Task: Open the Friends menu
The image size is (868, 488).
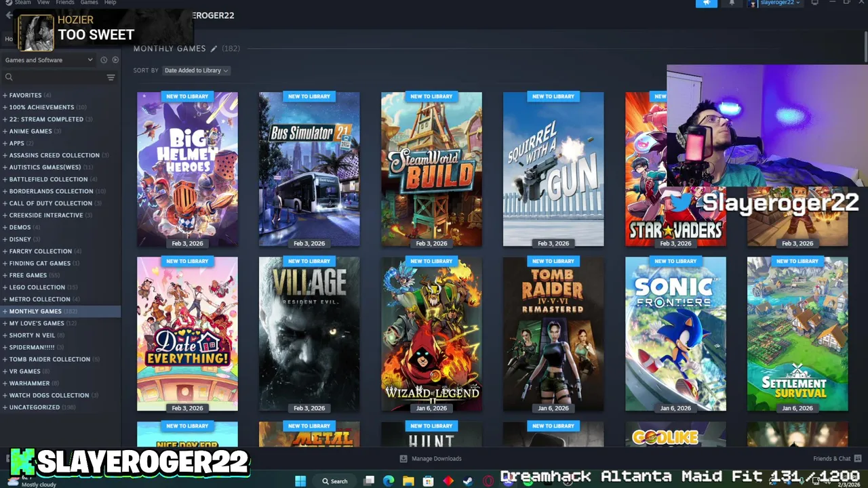Action: [x=65, y=3]
